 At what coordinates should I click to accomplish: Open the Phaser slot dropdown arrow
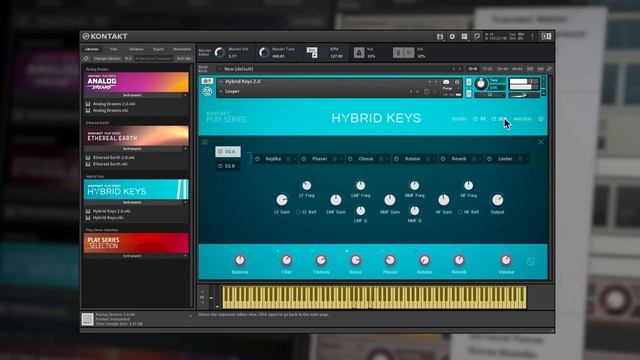[x=341, y=159]
